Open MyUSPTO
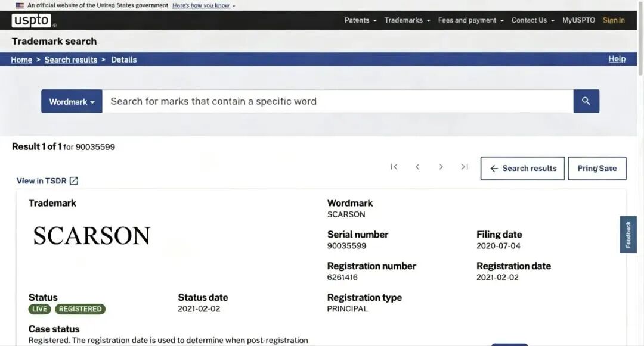This screenshot has height=346, width=644. click(578, 20)
